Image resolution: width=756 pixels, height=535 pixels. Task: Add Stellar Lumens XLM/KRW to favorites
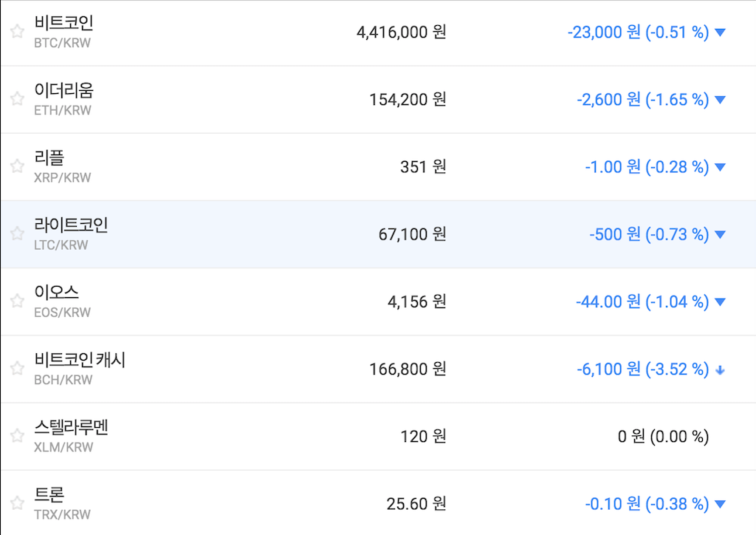(17, 436)
